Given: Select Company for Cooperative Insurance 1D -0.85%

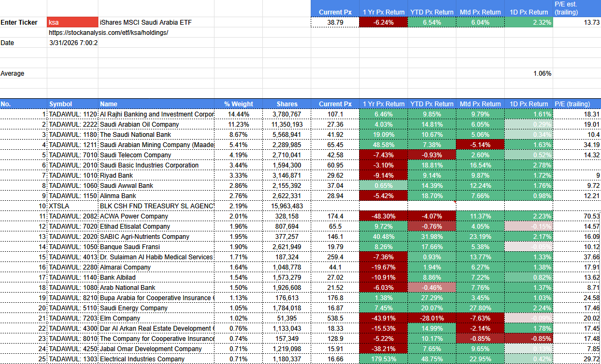Looking at the screenshot, I should click(x=528, y=339).
